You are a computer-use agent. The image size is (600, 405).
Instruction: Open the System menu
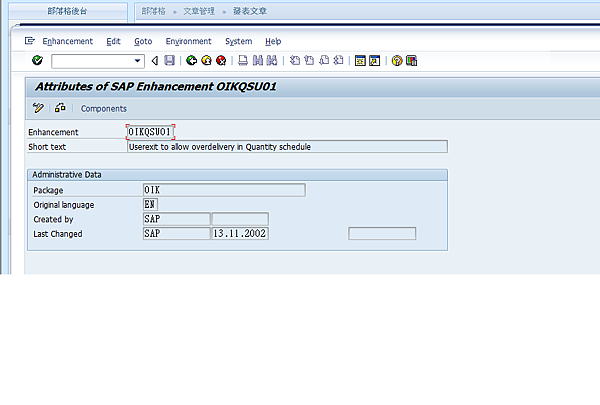click(x=238, y=41)
